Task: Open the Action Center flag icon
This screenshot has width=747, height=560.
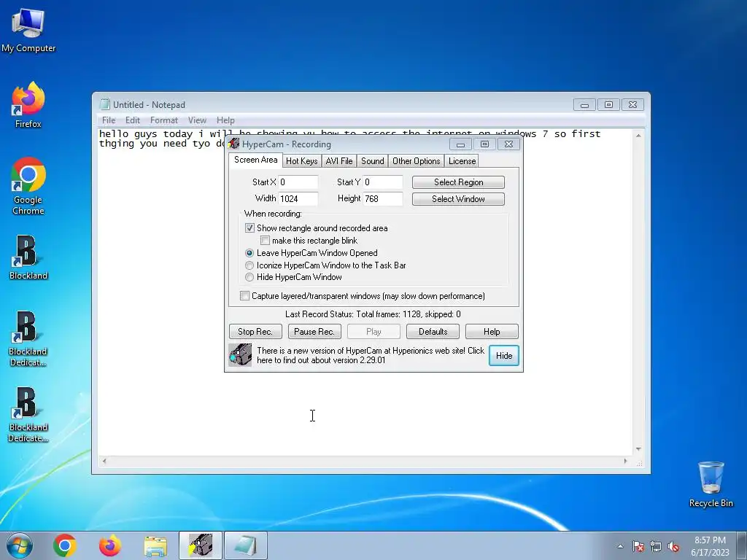Action: [x=638, y=547]
